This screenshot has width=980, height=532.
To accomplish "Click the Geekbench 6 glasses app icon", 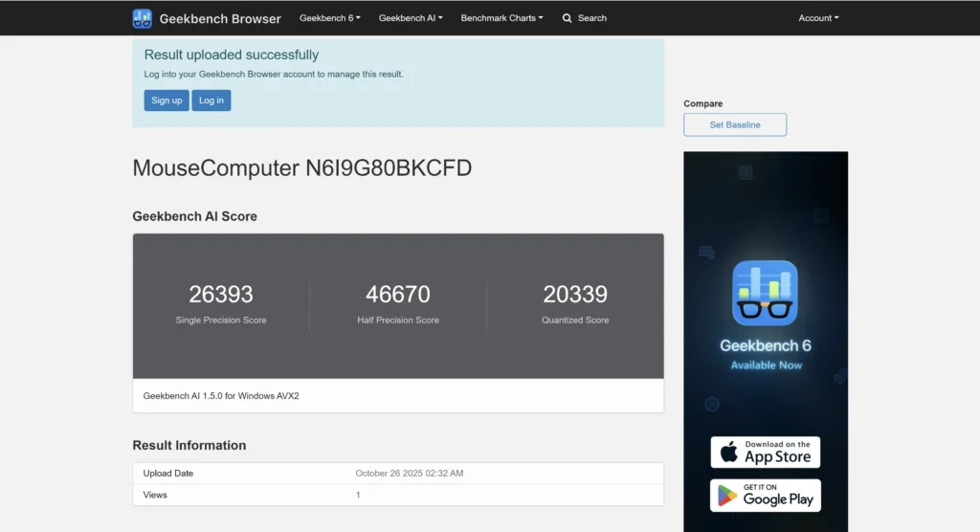I will (x=766, y=293).
